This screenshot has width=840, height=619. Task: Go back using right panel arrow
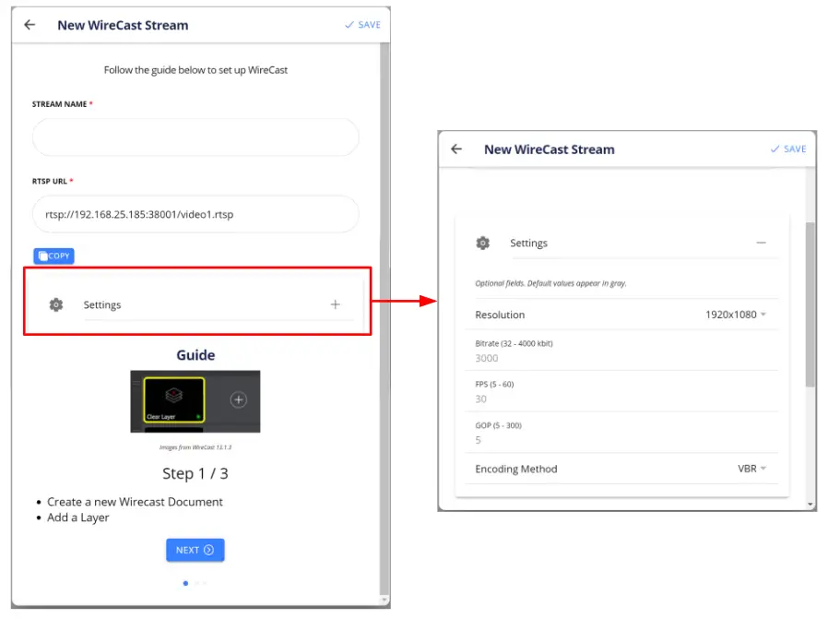(x=455, y=149)
